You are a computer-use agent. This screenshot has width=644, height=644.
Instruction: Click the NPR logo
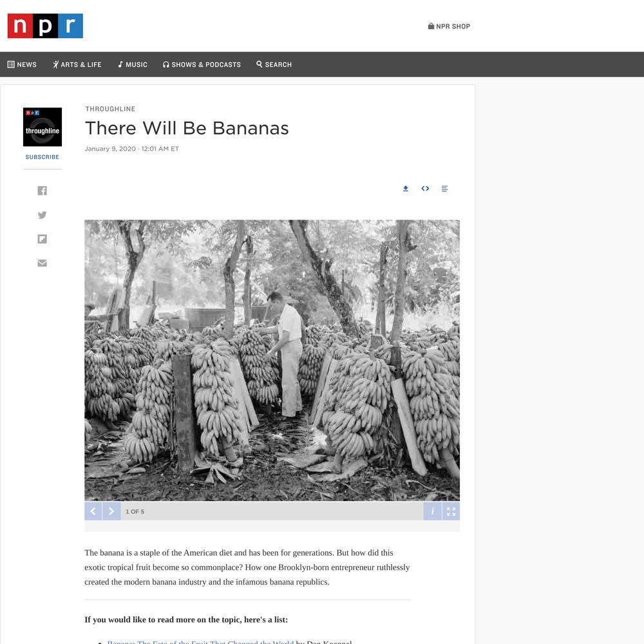click(x=45, y=26)
